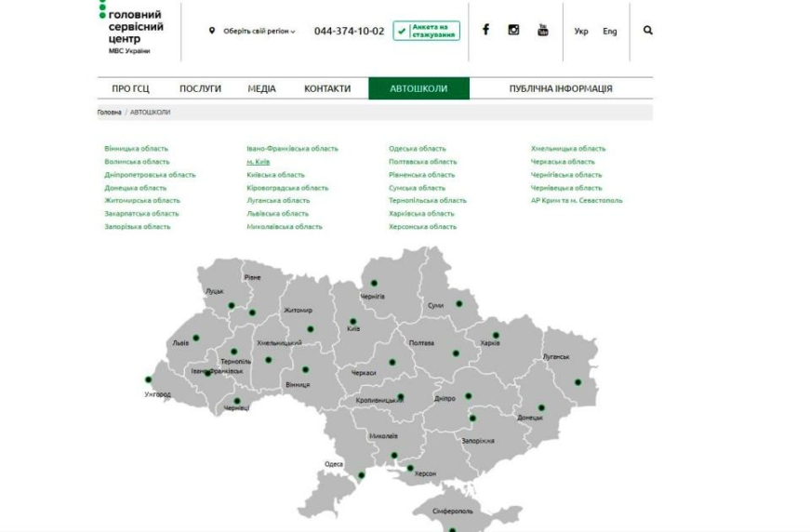Click the map dot near Київ

[352, 322]
